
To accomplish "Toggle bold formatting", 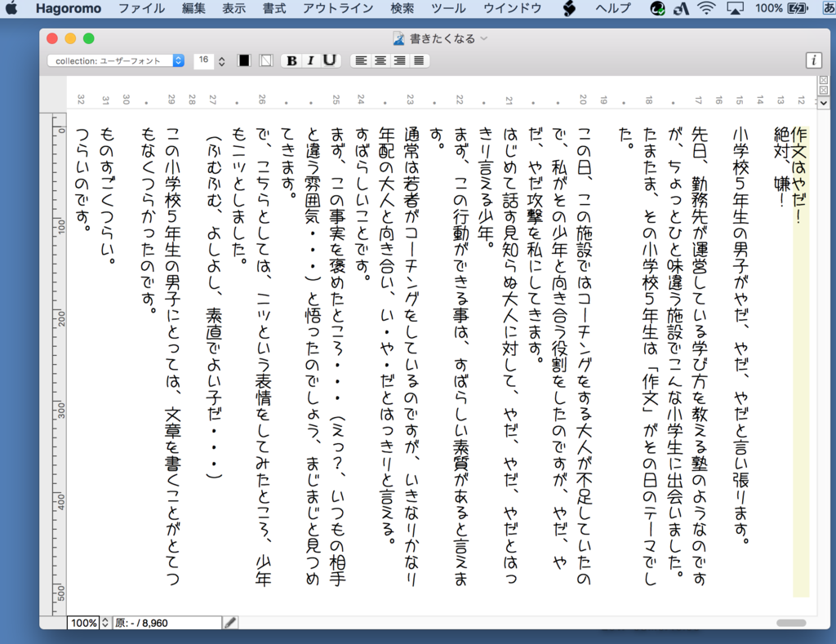I will click(291, 60).
